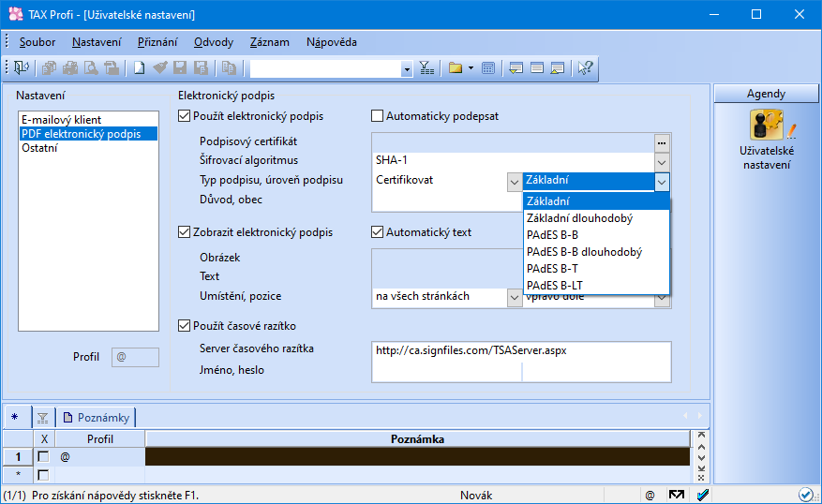Image resolution: width=822 pixels, height=504 pixels.
Task: Click the grayed copy-records toolbar icon
Action: 50,68
